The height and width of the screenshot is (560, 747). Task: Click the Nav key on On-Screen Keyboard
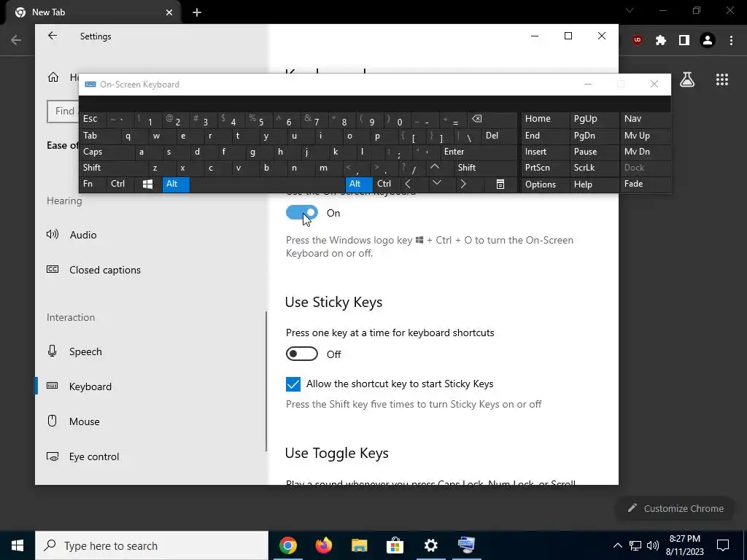[x=646, y=119]
